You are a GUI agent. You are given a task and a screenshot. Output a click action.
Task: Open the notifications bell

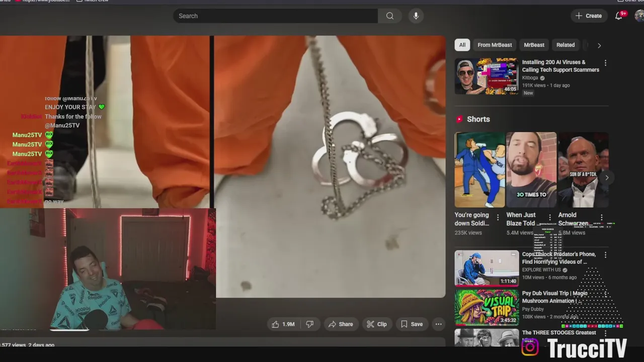619,16
